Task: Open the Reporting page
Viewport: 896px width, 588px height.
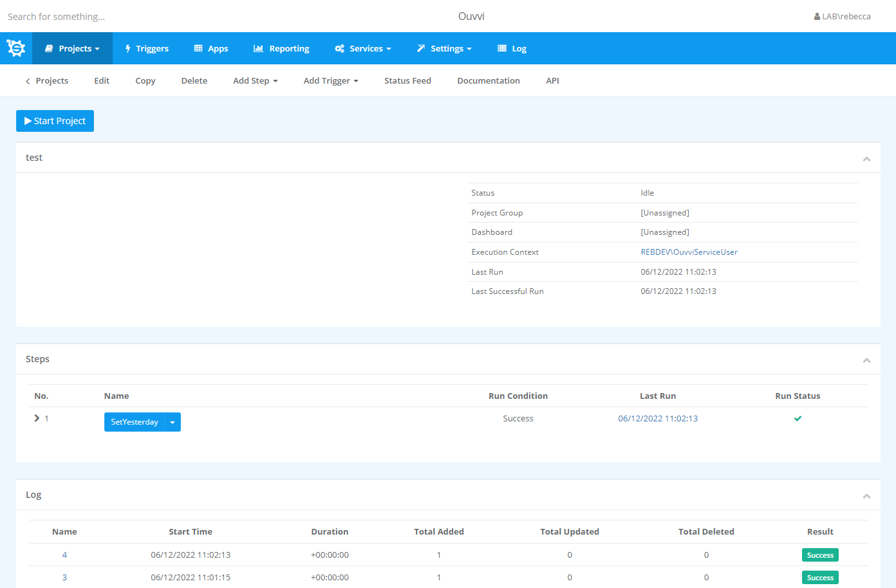Action: (x=281, y=48)
